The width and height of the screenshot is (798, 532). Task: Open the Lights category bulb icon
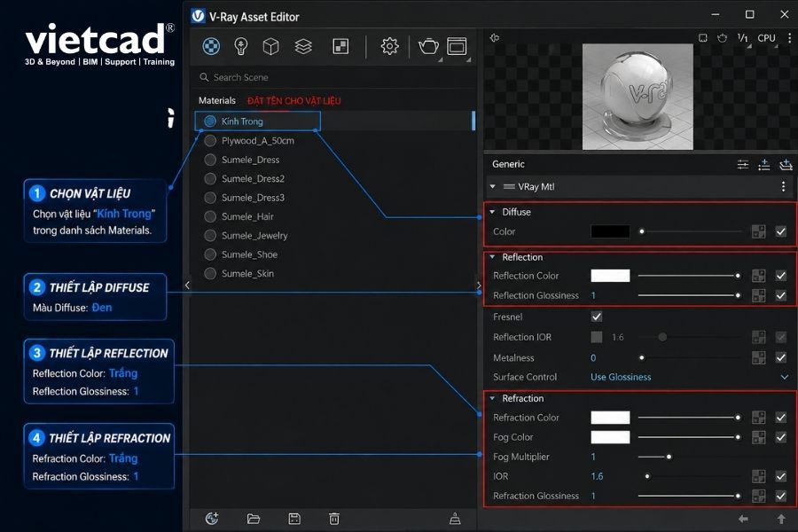pos(240,46)
